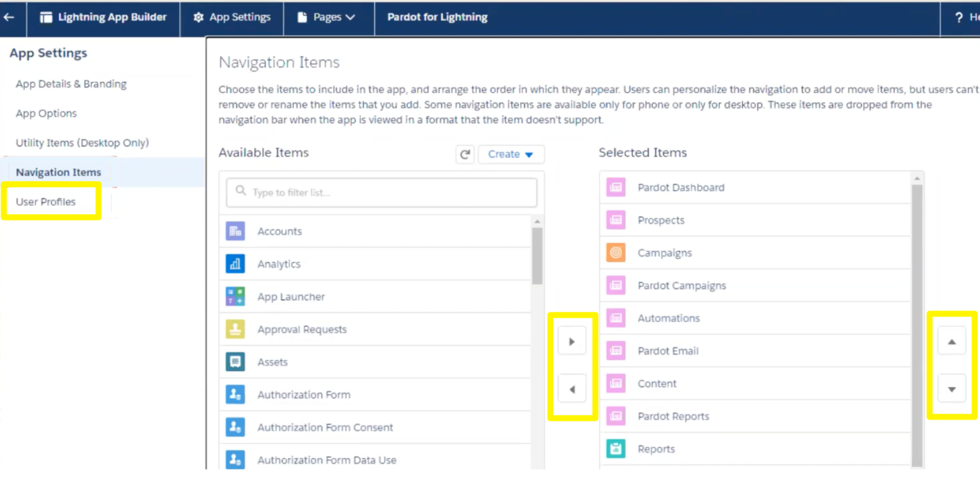
Task: Select Pardot Email icon
Action: point(616,351)
